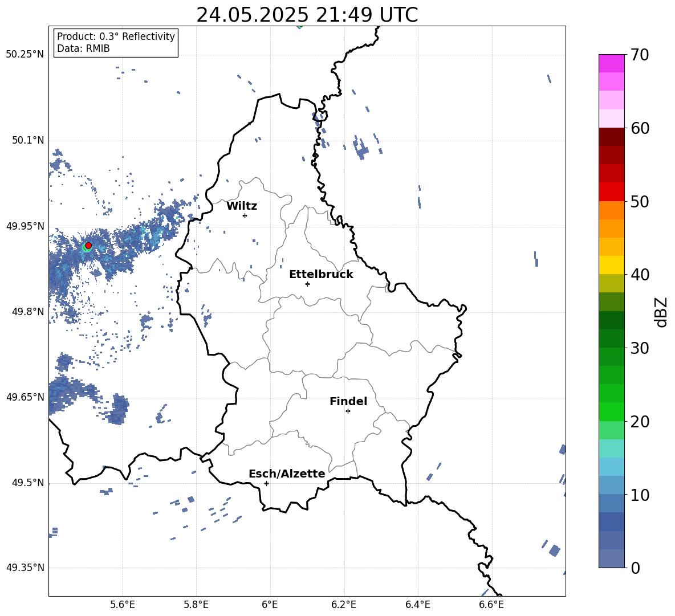This screenshot has height=616, width=675.
Task: Click the 60 colorbar tick label
Action: (639, 128)
